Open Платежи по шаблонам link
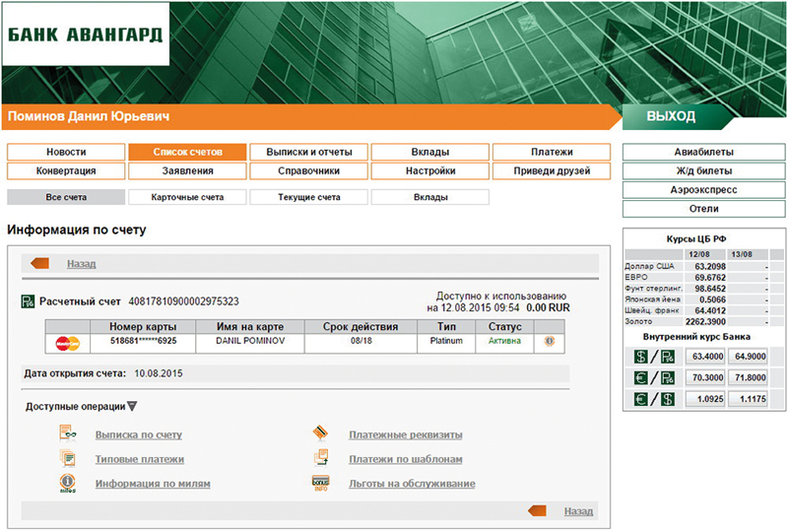 click(x=406, y=459)
